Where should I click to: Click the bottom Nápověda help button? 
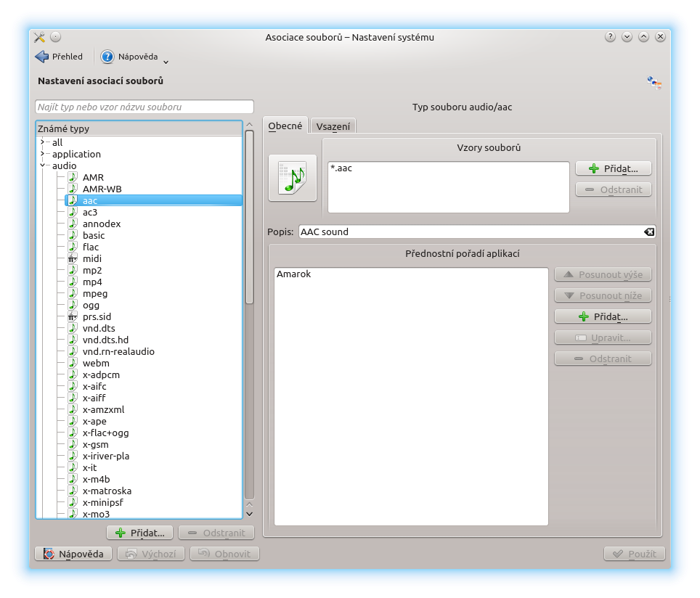coord(73,554)
